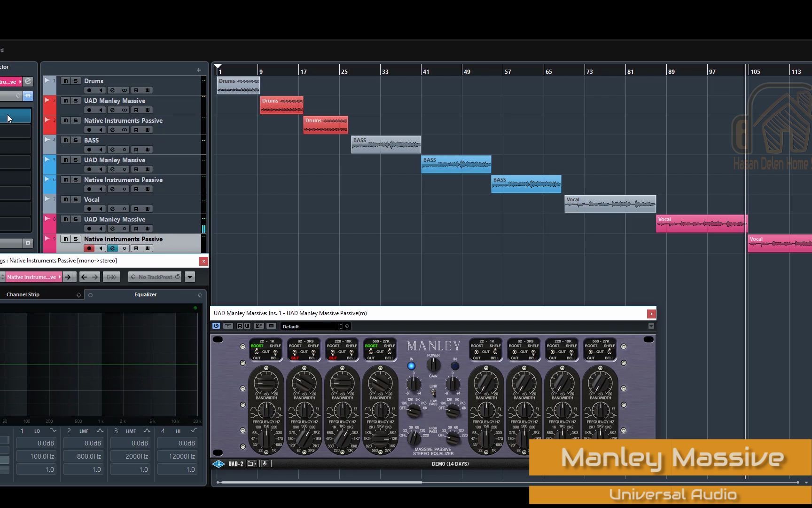The width and height of the screenshot is (812, 508).
Task: Edit band 4 frequency 12000Hz field
Action: tap(178, 456)
